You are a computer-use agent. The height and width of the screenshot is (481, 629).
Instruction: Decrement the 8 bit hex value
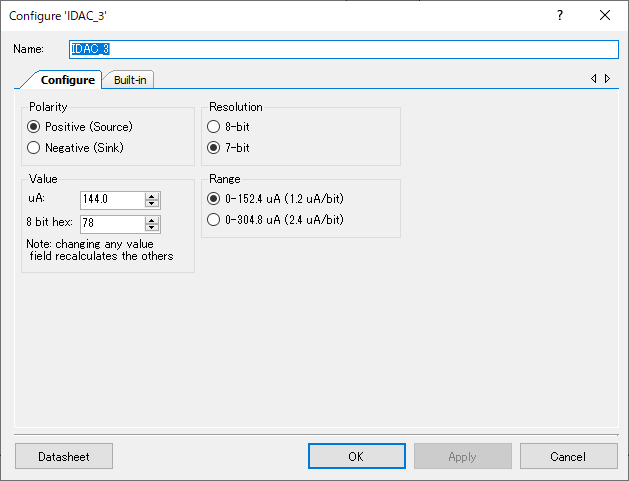tap(152, 227)
